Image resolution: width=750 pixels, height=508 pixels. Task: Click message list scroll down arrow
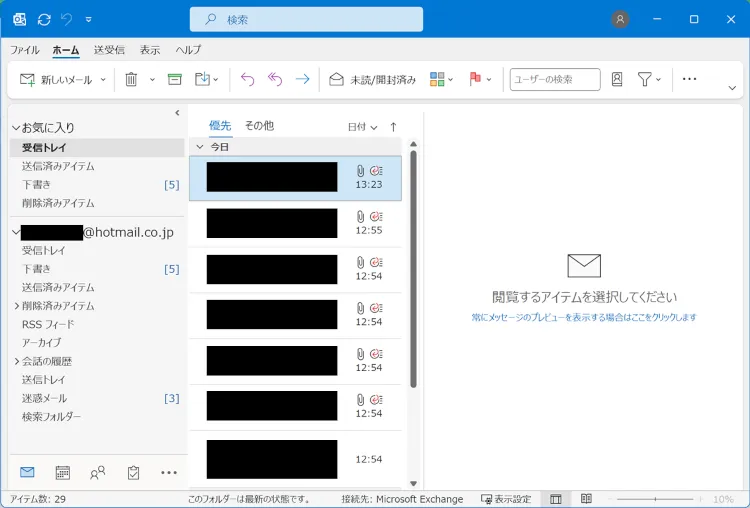(x=413, y=484)
